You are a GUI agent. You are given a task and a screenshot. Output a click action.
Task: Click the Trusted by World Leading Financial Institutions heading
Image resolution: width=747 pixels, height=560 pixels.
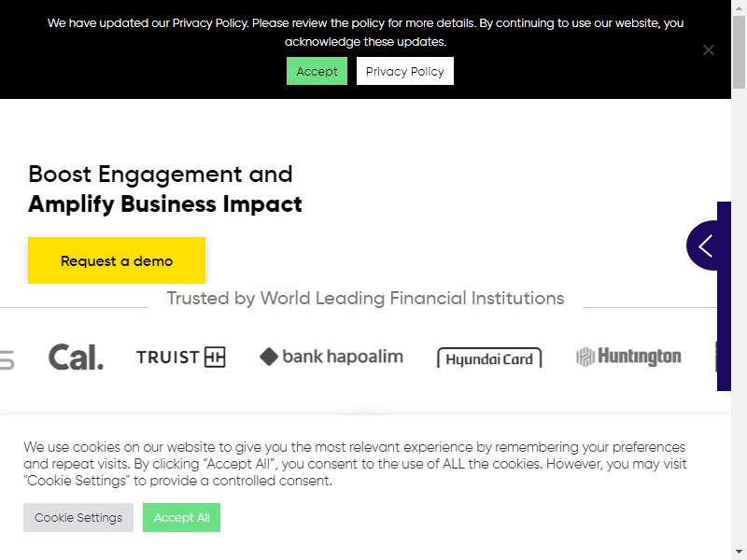(365, 299)
